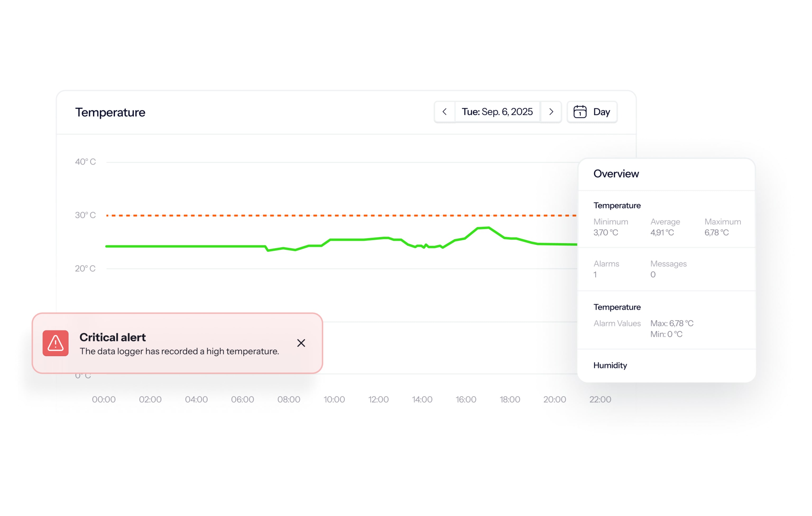Viewport: 812px width, 516px height.
Task: Go to the previous day arrow
Action: 444,112
